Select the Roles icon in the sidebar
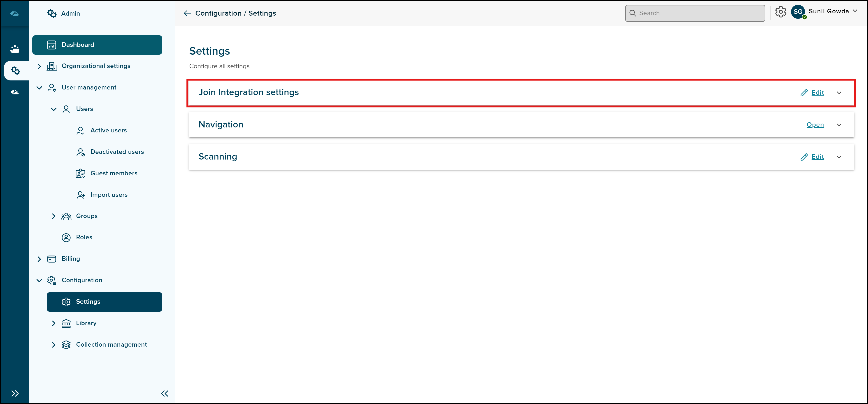Image resolution: width=868 pixels, height=404 pixels. [66, 237]
